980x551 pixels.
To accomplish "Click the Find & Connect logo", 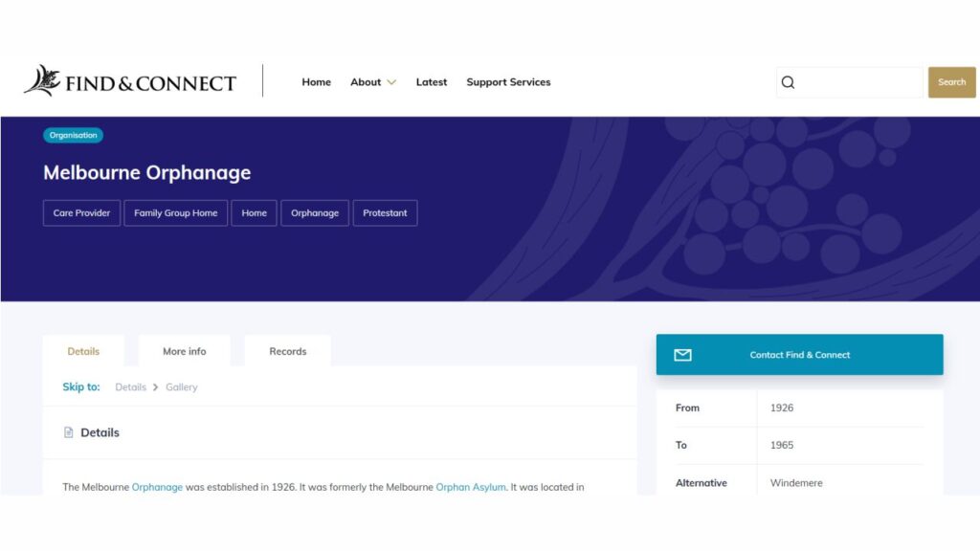I will click(x=130, y=81).
